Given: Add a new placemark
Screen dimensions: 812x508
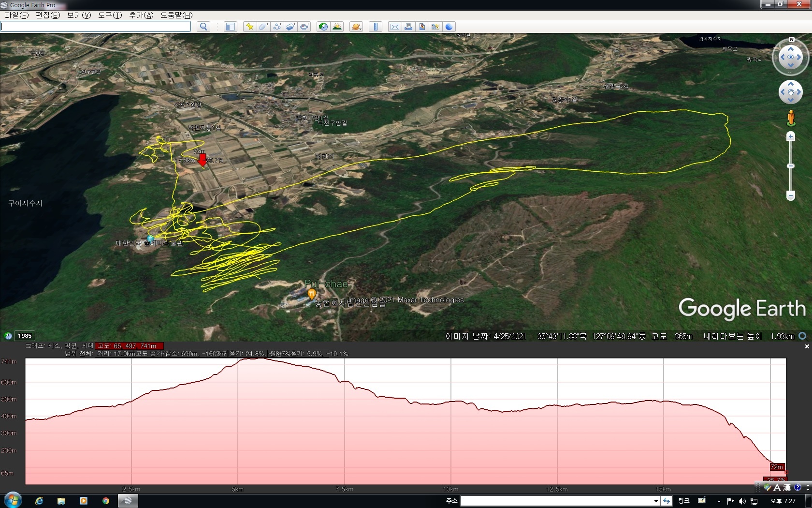Looking at the screenshot, I should (250, 27).
